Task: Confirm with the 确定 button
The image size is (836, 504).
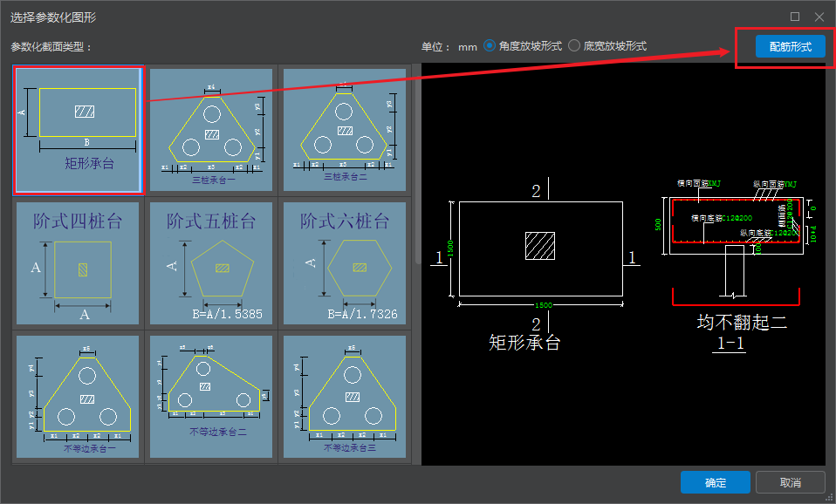Action: (715, 483)
